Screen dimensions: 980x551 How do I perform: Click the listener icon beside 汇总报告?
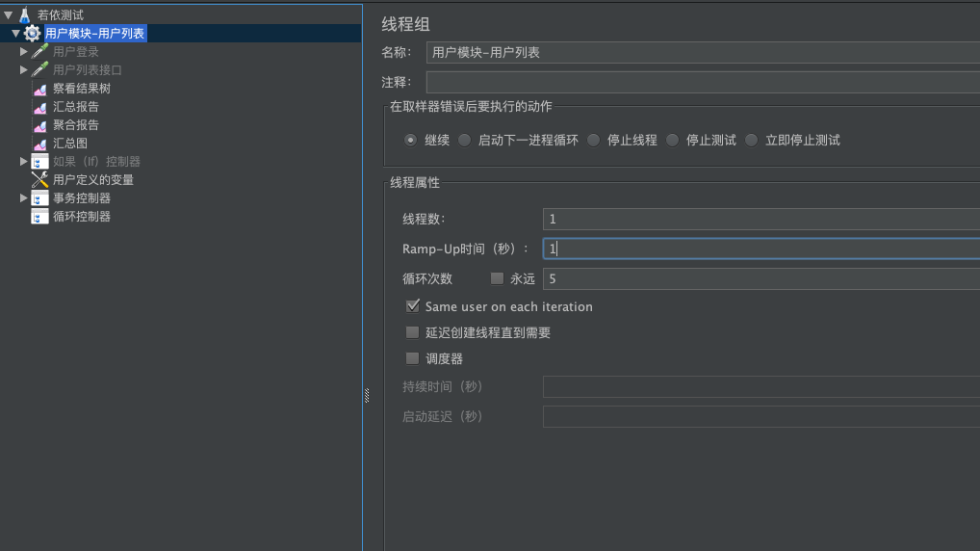[39, 107]
